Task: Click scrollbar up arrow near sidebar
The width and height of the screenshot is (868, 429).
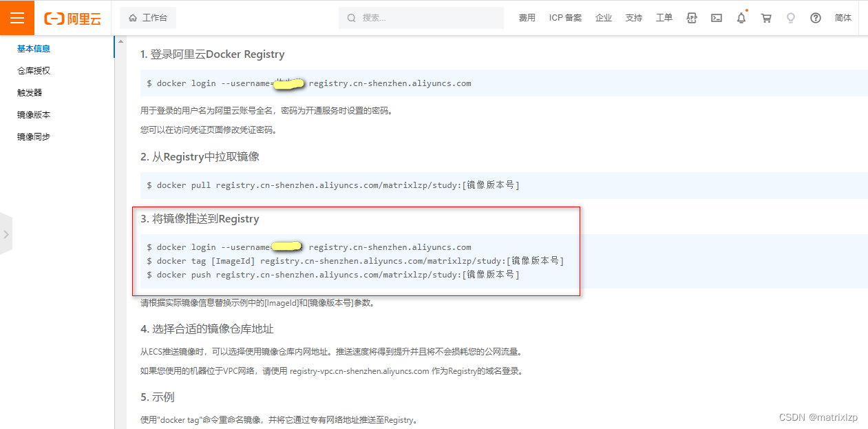Action: [x=121, y=42]
